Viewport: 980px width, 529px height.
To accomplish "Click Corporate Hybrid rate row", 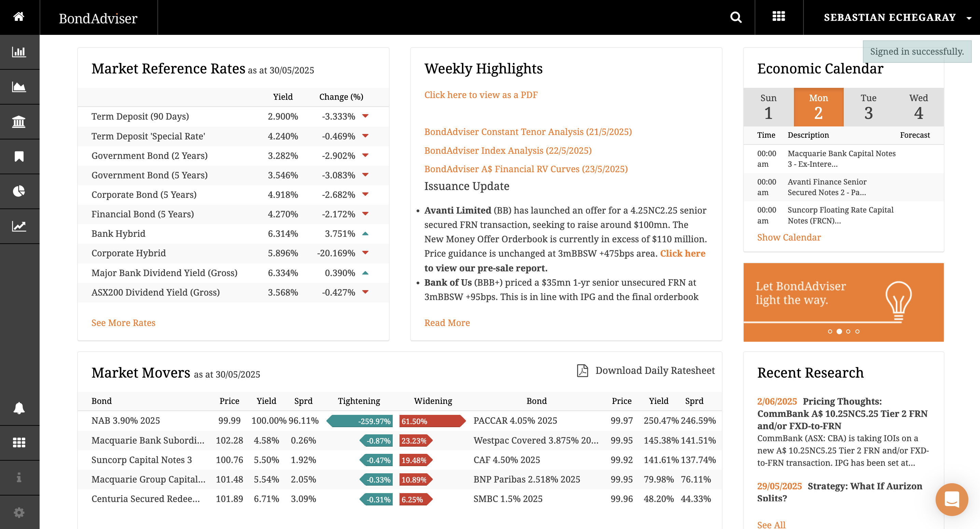I will 233,253.
